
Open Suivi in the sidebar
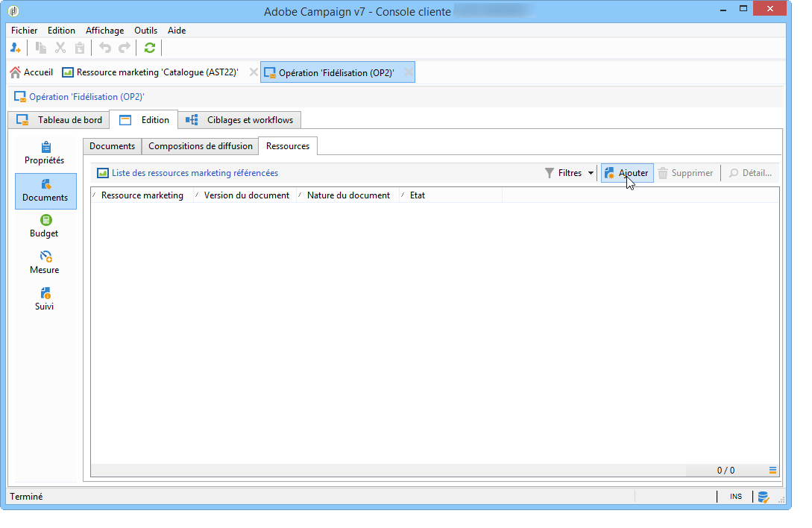pos(45,300)
